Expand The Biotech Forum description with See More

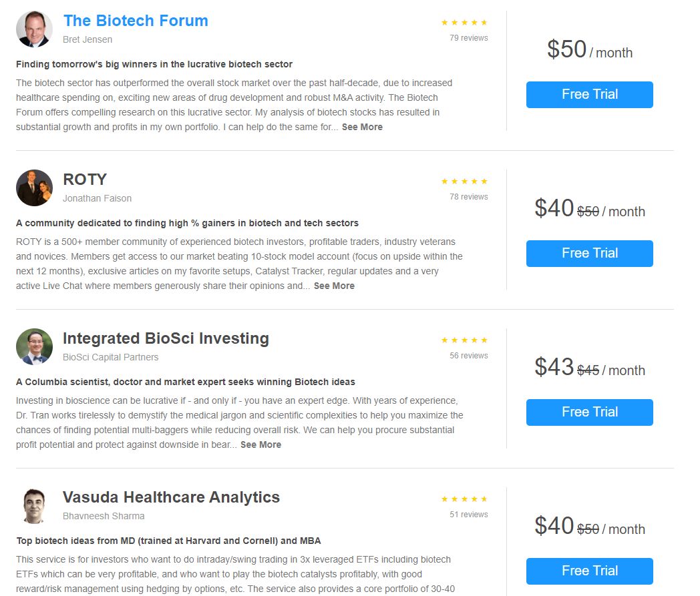[x=362, y=127]
